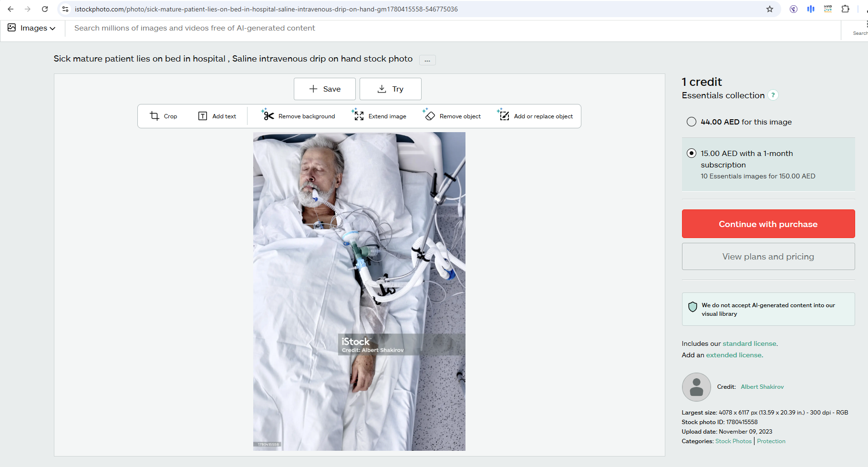Viewport: 868px width, 467px height.
Task: Select the 15.00 AED subscription radio option
Action: [x=691, y=153]
